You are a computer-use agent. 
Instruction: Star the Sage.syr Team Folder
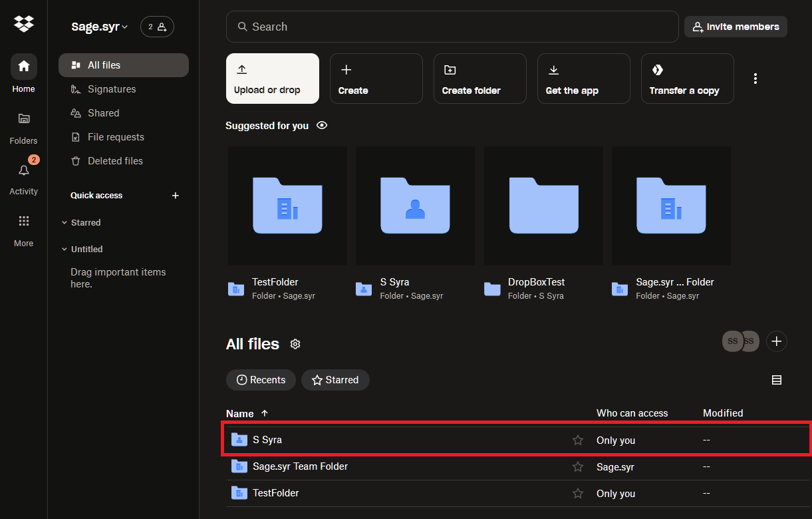(x=578, y=467)
